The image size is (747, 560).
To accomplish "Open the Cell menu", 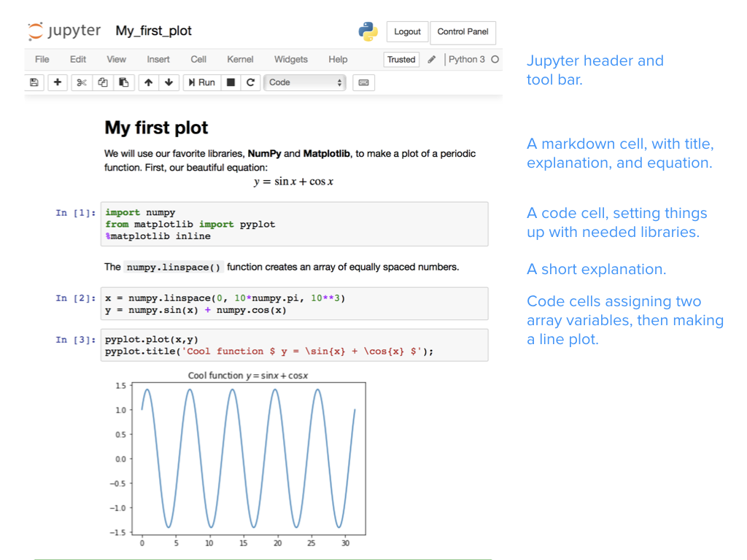I will (198, 59).
